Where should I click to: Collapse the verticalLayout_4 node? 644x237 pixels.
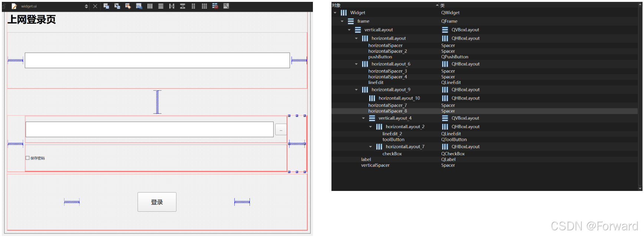363,118
